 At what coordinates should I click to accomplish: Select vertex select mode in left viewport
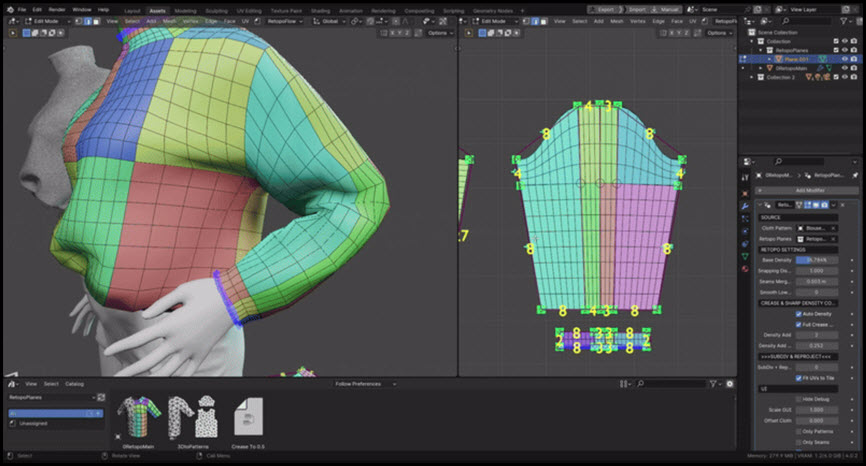(x=79, y=21)
